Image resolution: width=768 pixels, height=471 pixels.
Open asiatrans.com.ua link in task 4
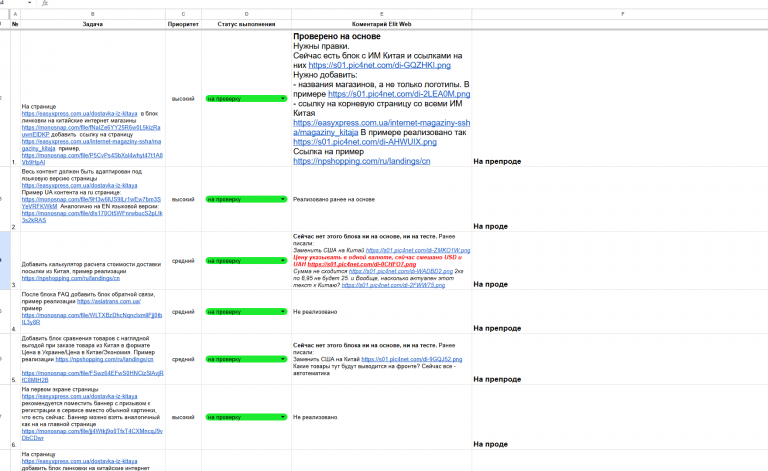(x=109, y=302)
